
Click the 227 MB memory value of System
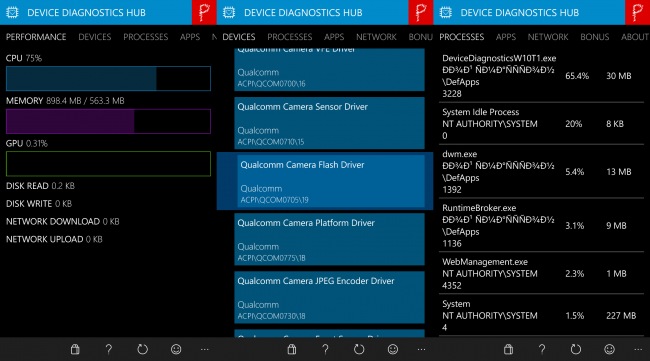pyautogui.click(x=621, y=316)
